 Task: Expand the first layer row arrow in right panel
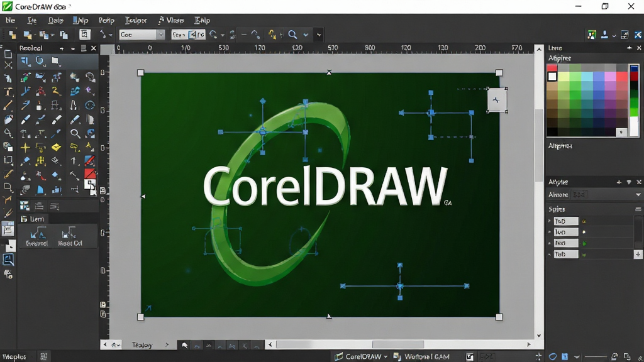pos(550,221)
